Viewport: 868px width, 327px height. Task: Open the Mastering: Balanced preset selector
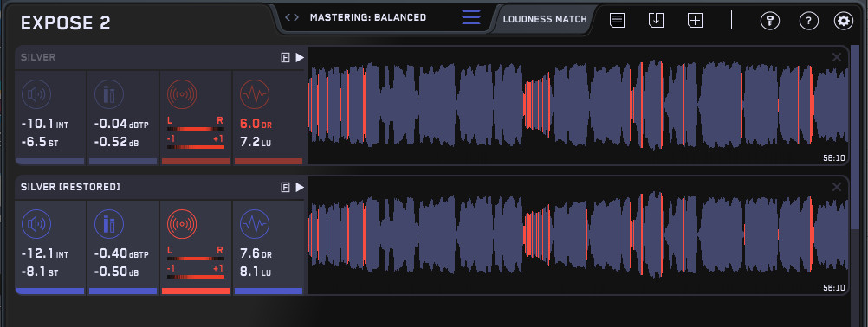pyautogui.click(x=368, y=17)
